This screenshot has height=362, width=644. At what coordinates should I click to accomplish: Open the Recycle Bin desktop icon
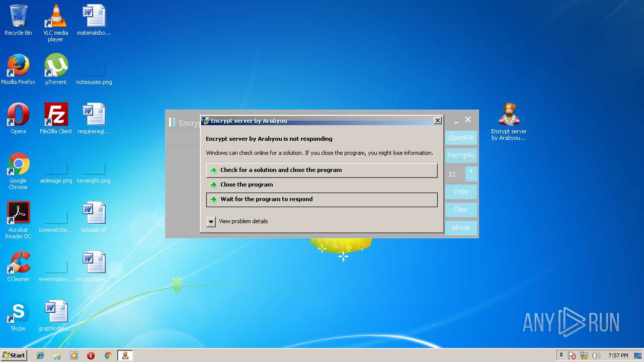[x=18, y=20]
